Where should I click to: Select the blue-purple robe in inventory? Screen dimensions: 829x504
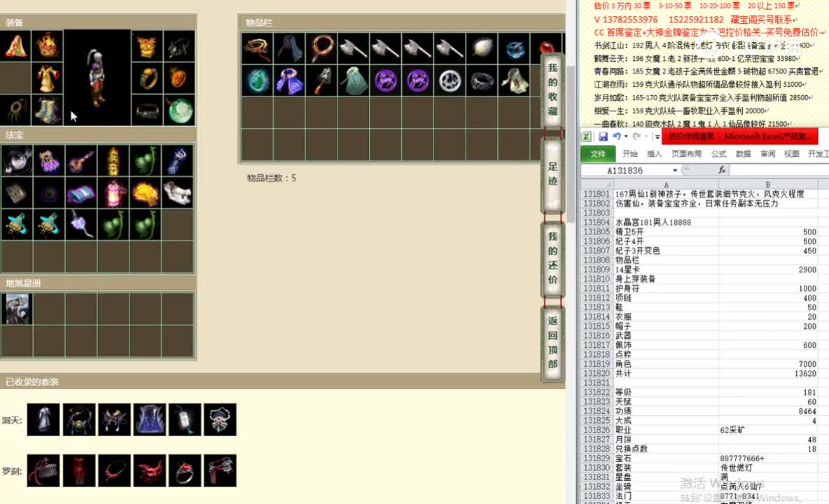289,80
